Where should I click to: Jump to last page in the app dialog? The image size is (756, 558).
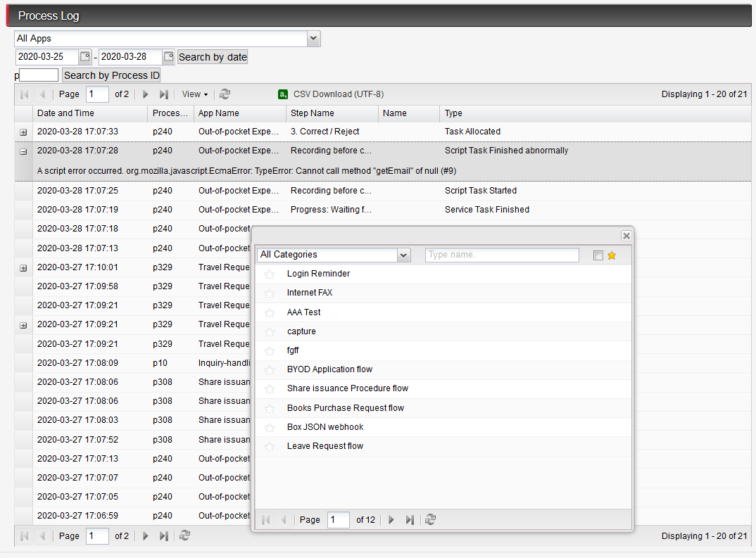(x=410, y=519)
